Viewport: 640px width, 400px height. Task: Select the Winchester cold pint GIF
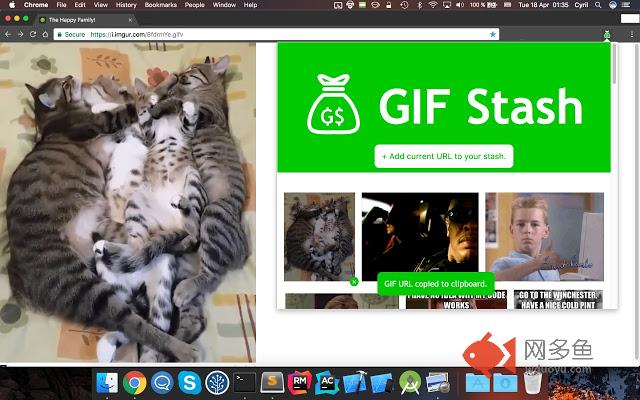[x=558, y=300]
